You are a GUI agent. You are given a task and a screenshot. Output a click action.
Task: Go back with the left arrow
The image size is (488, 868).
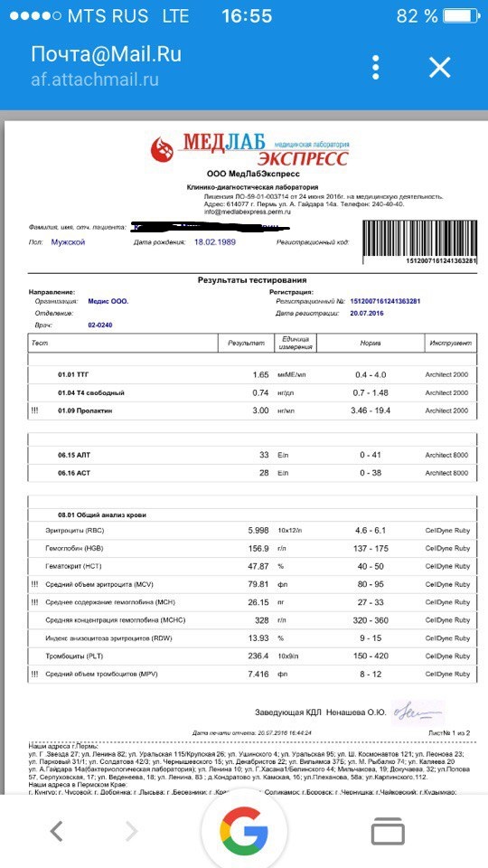tap(57, 831)
